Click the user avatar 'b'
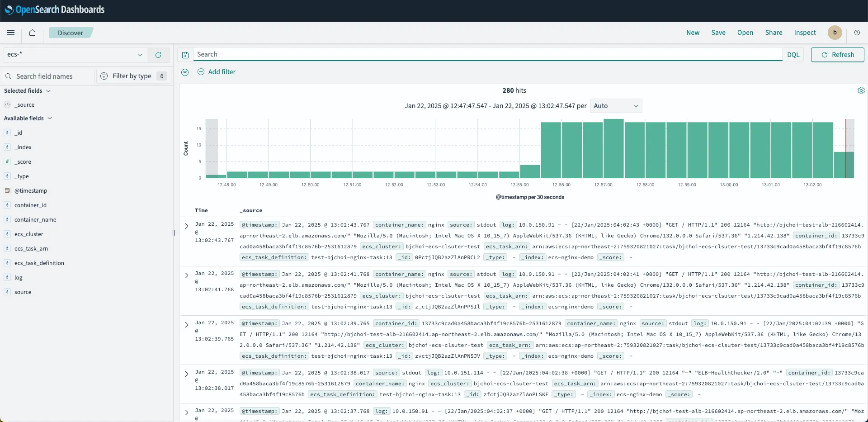The image size is (868, 422). point(835,33)
